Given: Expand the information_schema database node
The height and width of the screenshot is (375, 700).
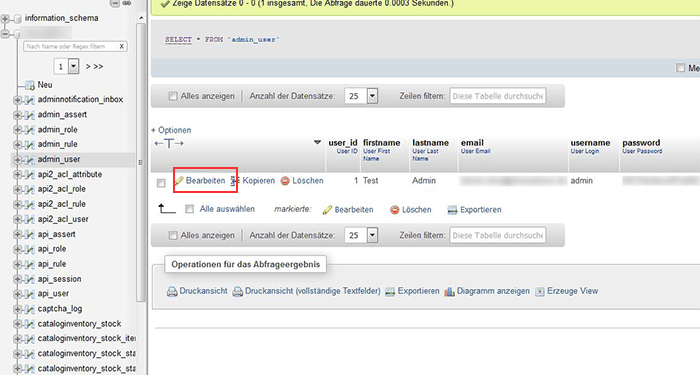Looking at the screenshot, I should click(5, 18).
